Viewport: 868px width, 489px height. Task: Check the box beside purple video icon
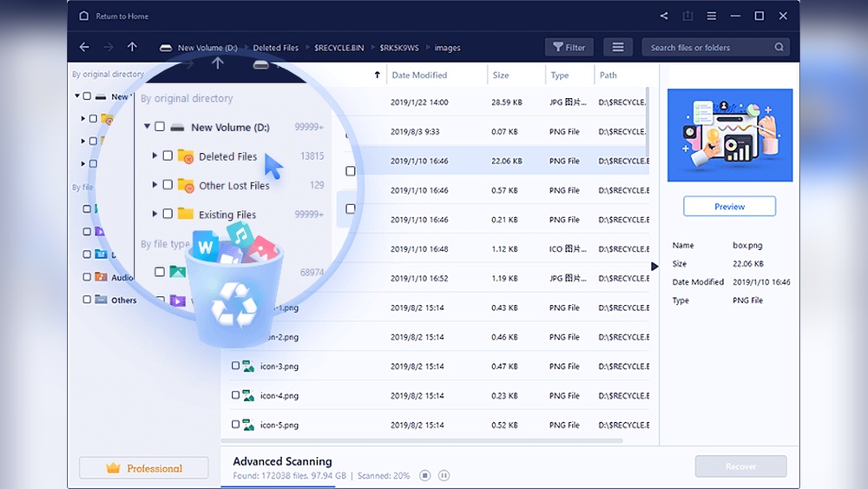point(87,231)
